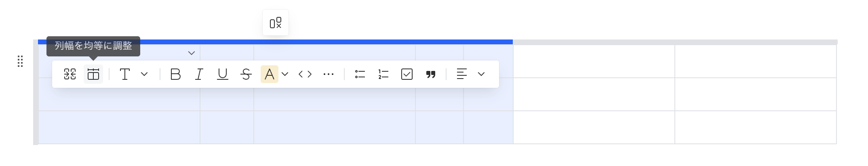This screenshot has height=166, width=868.
Task: Toggle bold formatting
Action: 175,74
